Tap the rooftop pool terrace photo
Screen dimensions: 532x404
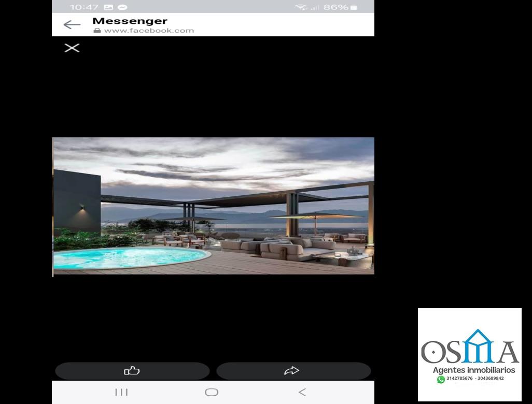pos(213,206)
